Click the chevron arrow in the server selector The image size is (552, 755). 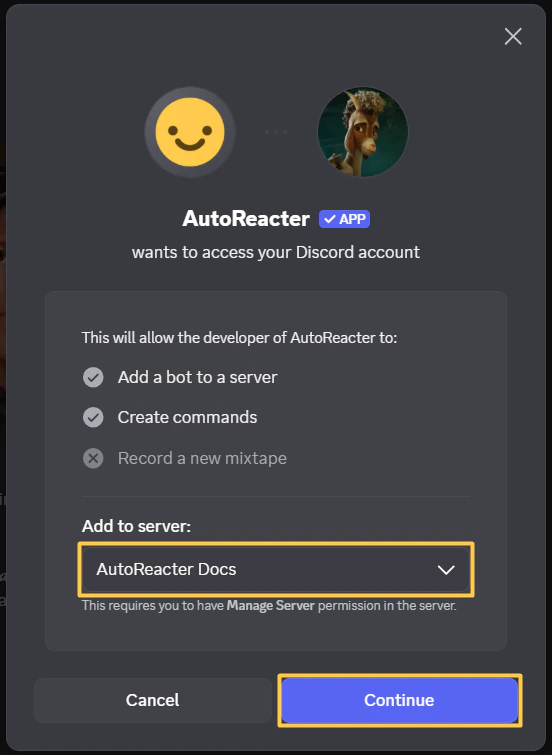446,570
